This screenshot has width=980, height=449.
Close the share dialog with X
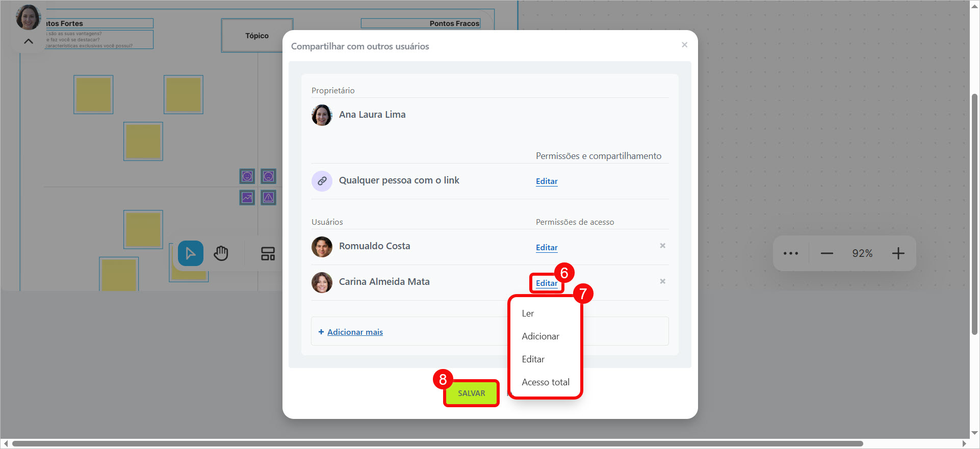684,45
